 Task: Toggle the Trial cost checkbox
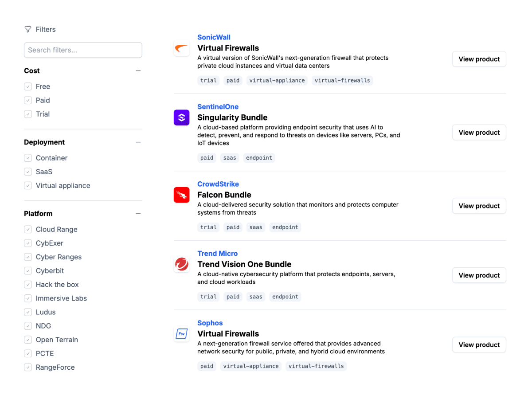(x=28, y=114)
